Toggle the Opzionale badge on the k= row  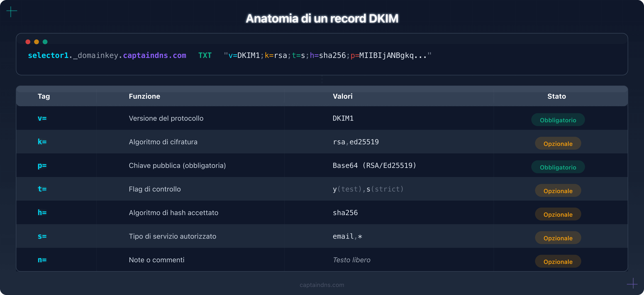[558, 143]
